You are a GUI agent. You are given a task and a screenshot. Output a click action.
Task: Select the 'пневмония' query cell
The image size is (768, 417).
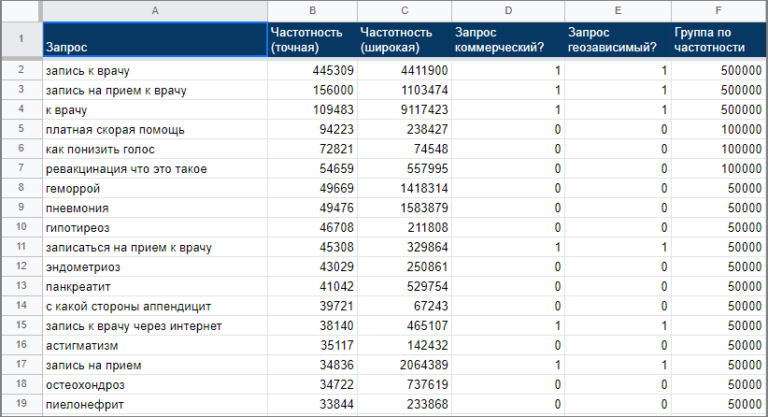point(153,208)
